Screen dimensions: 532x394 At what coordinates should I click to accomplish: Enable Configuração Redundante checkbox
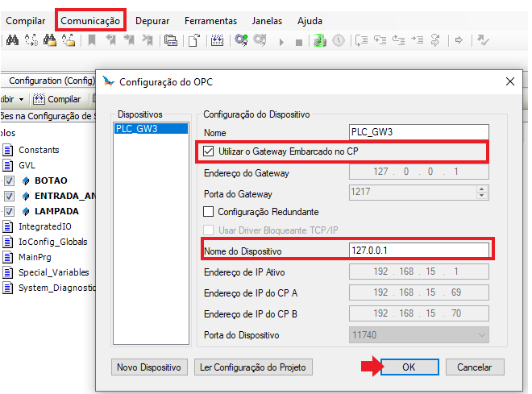click(209, 212)
